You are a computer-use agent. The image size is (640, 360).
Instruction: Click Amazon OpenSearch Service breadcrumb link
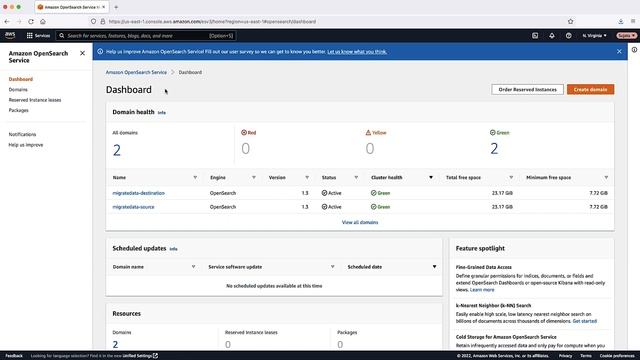click(136, 72)
